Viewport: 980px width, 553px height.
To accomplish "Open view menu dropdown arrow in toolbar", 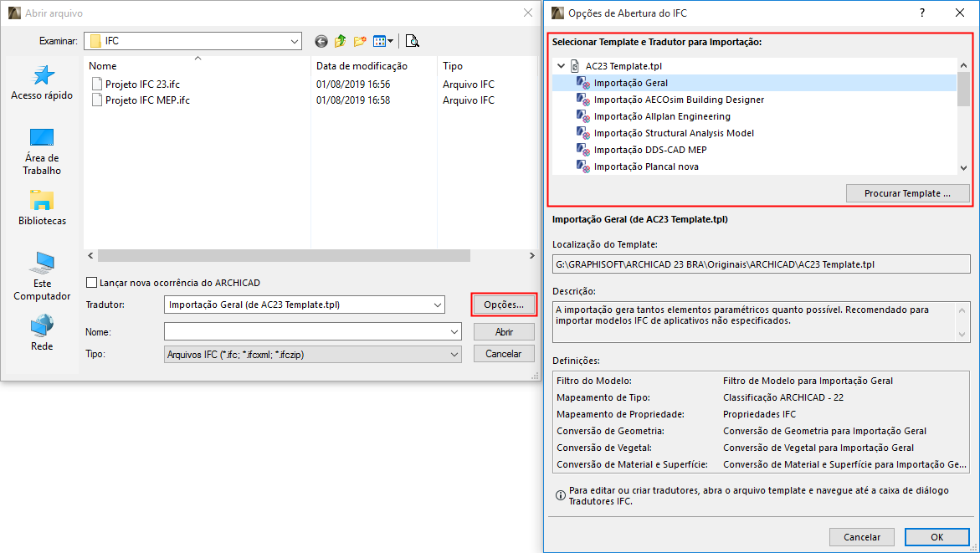I will [x=391, y=41].
